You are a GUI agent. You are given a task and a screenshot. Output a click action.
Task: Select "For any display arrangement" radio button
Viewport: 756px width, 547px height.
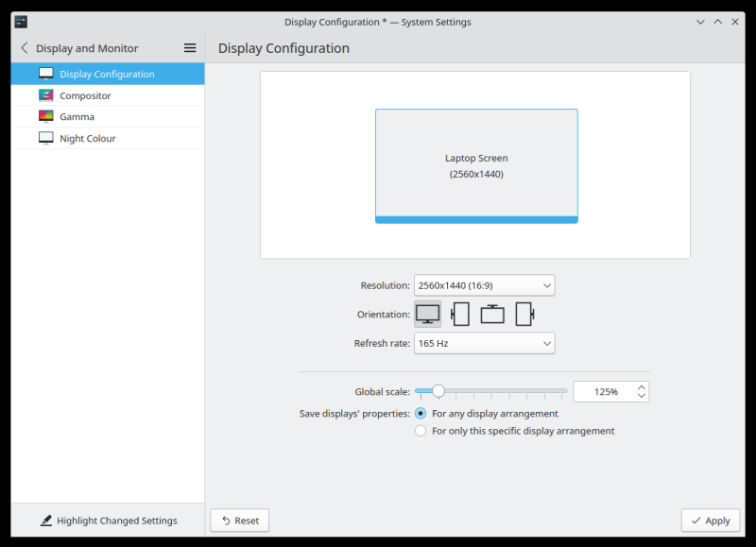(x=421, y=414)
